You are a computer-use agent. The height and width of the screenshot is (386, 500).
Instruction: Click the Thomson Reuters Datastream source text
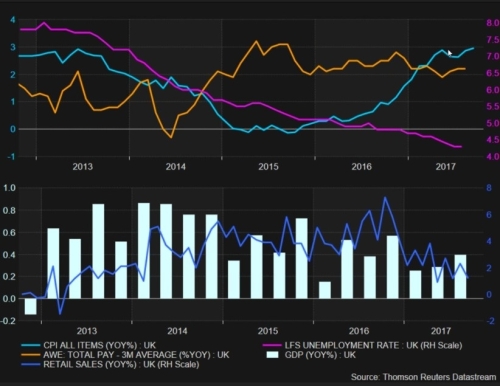(x=423, y=377)
